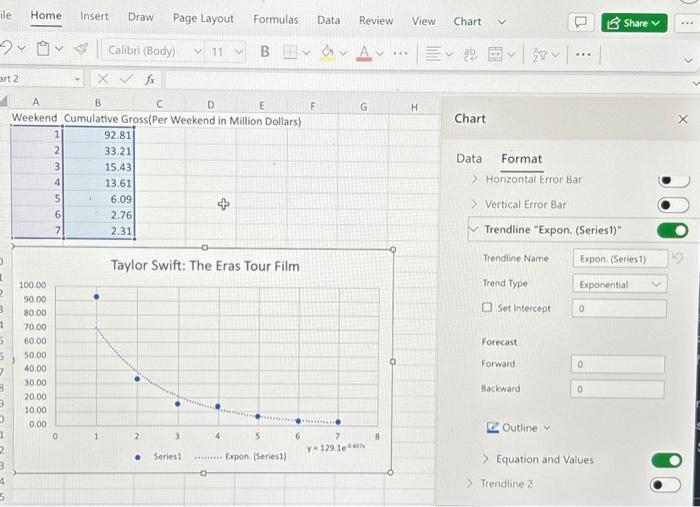Screen dimensions: 700x507
Task: Turn off the Trendline Expon. (Series1) switch
Action: coord(672,230)
